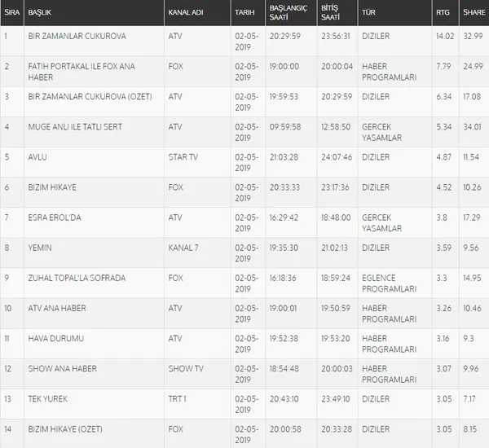
Task: Click the SHARE column header
Action: [x=474, y=12]
